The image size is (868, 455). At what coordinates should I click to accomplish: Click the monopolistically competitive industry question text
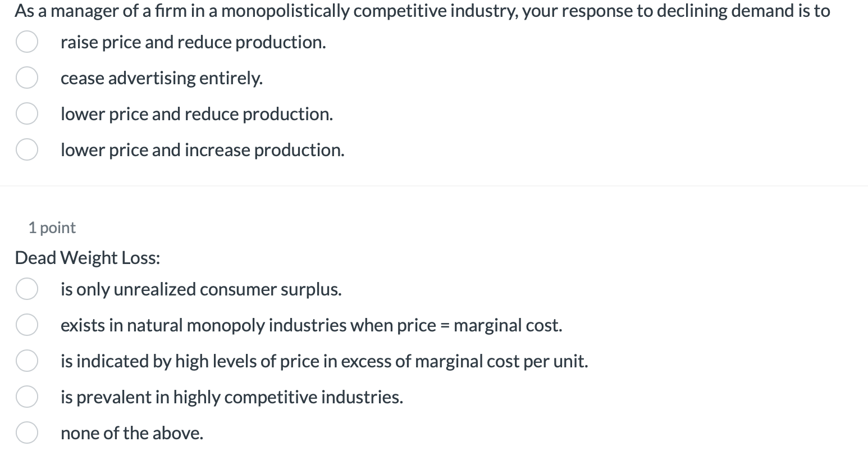[x=422, y=11]
